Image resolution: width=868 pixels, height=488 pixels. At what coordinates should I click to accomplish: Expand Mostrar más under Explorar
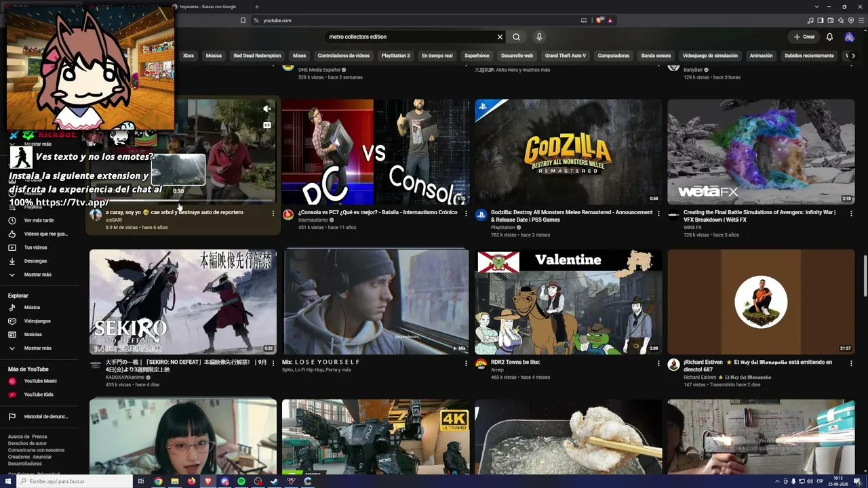click(x=37, y=348)
